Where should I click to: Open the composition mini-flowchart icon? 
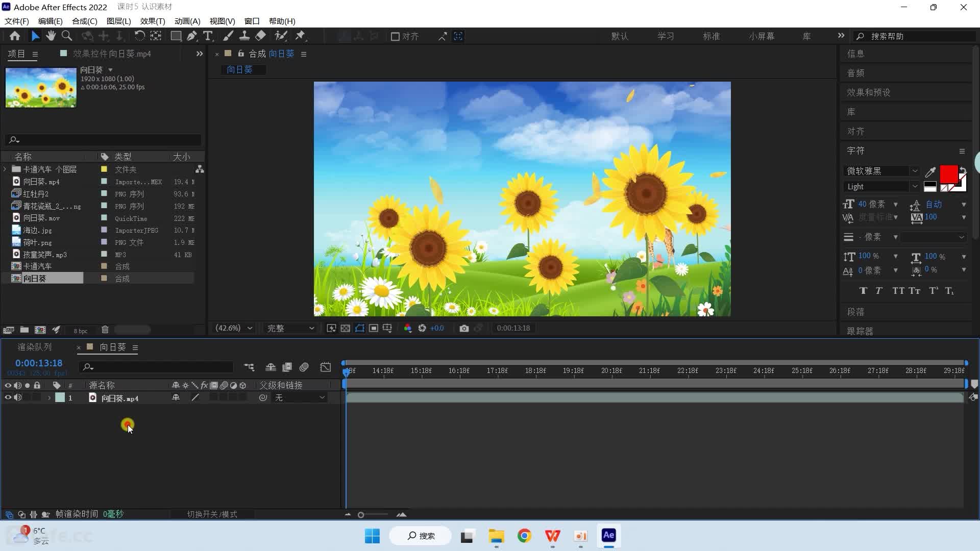click(x=249, y=367)
